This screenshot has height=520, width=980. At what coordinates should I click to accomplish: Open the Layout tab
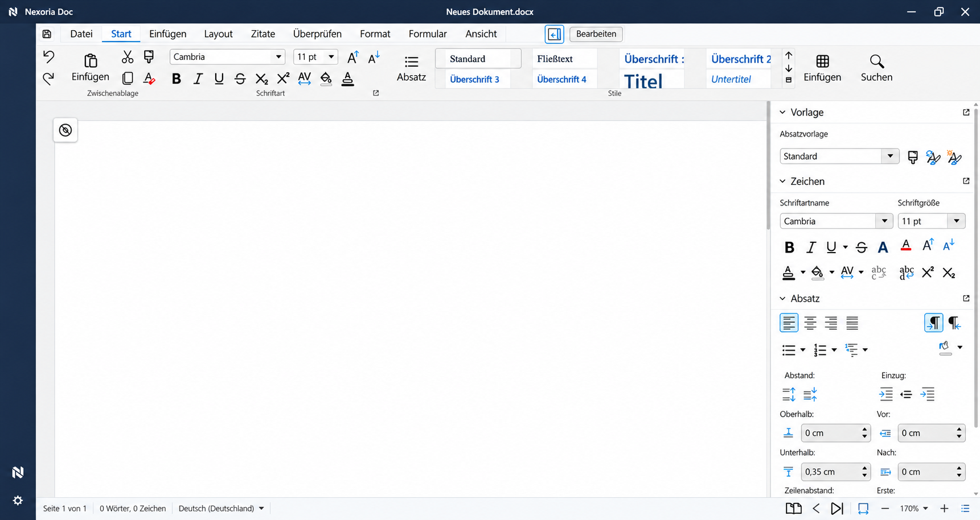coord(218,34)
